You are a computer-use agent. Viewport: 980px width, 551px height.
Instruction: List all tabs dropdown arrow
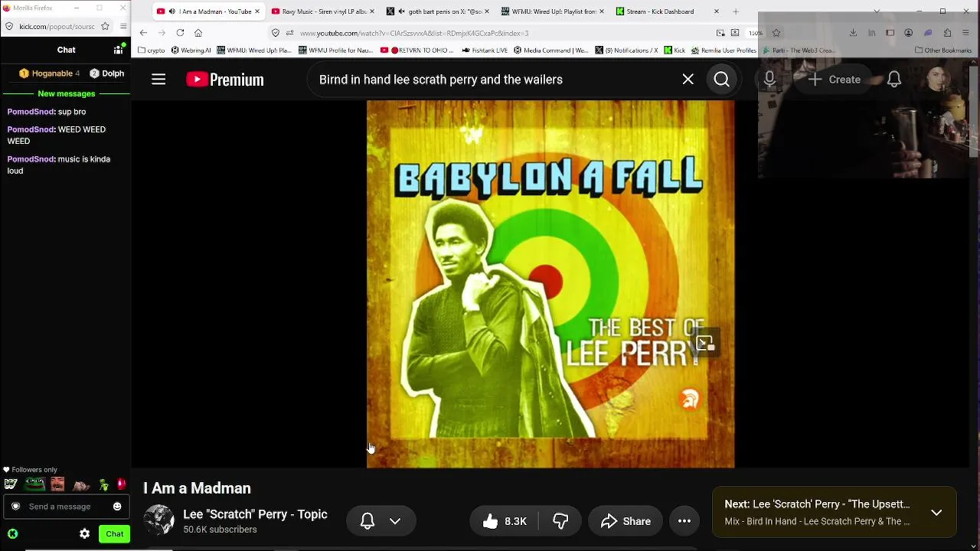877,11
